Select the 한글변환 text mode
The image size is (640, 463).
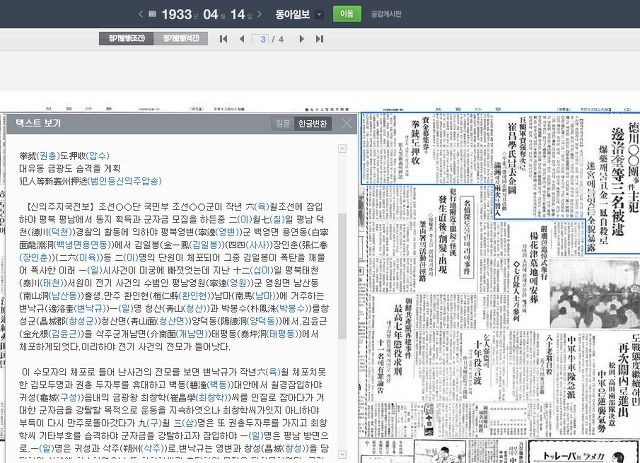312,123
